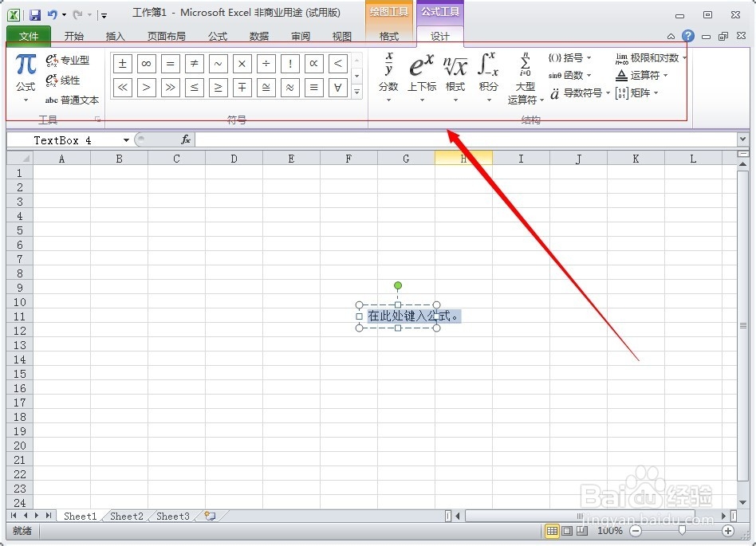Open the 括号 bracket dropdown
756x546 pixels.
(570, 58)
